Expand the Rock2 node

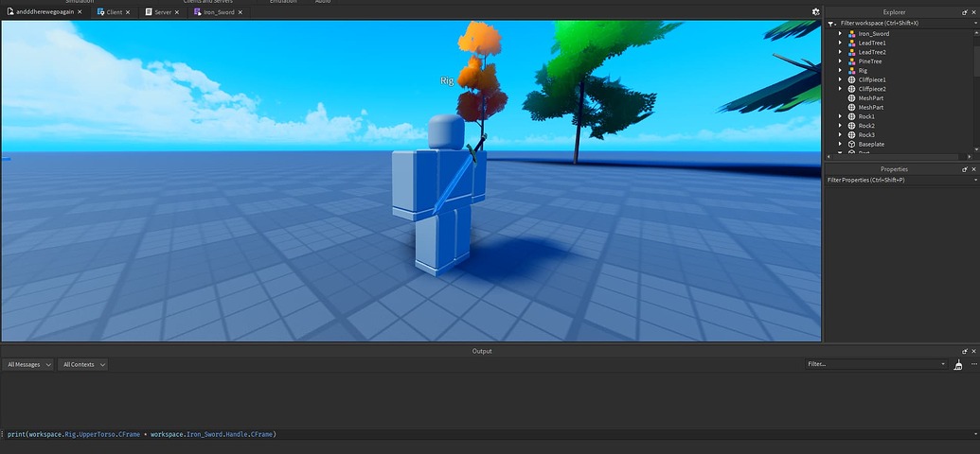tap(841, 126)
